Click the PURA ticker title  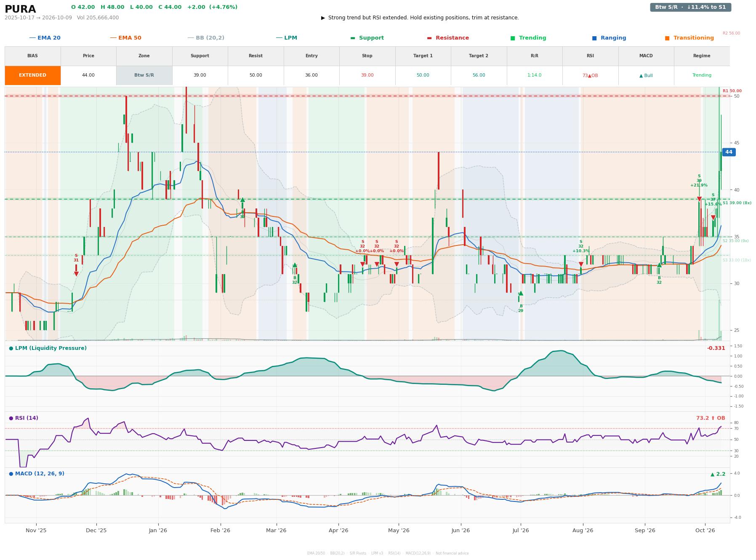[x=20, y=9]
